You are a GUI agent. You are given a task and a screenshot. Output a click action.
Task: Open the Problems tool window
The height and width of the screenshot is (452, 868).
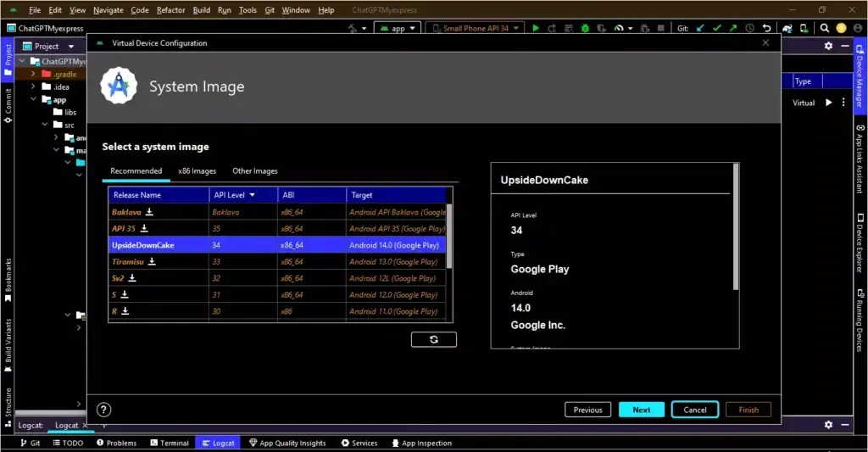click(116, 443)
